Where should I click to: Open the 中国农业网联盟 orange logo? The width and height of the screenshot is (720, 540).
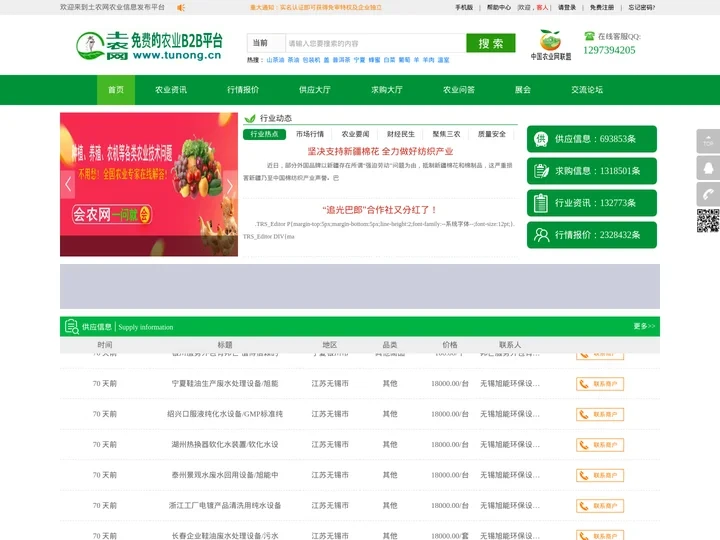click(x=551, y=45)
